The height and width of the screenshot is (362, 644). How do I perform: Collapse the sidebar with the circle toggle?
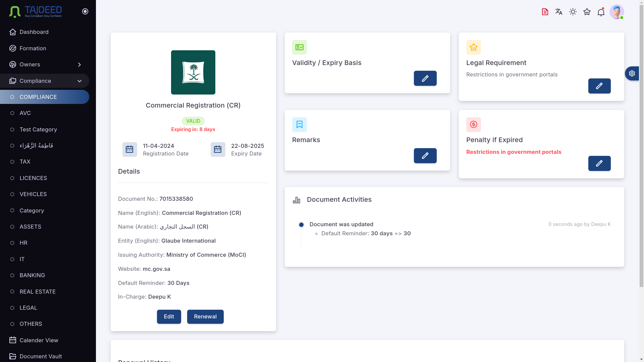click(85, 11)
